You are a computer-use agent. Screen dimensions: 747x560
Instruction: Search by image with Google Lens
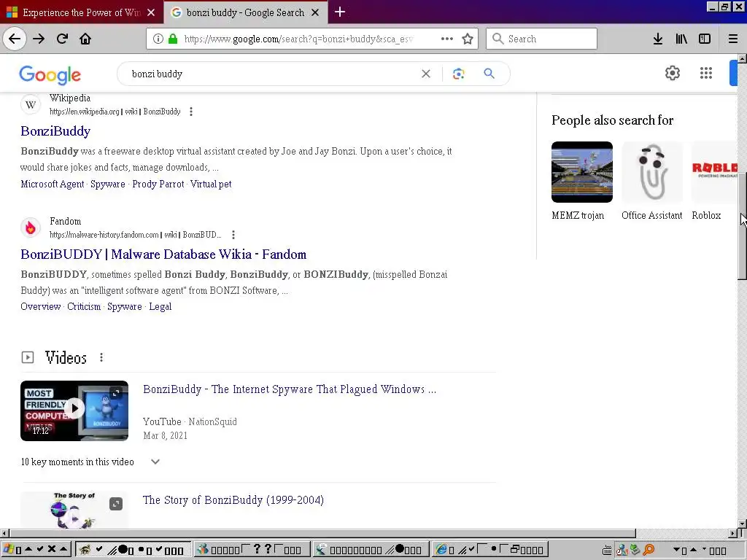(458, 74)
